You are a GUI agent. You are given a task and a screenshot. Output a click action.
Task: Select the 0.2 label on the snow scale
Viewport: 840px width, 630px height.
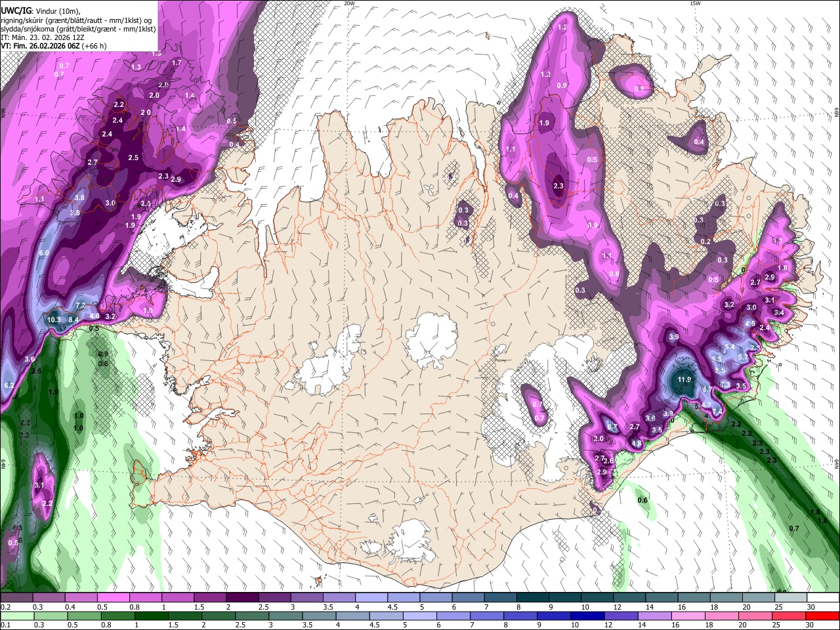coord(5,607)
